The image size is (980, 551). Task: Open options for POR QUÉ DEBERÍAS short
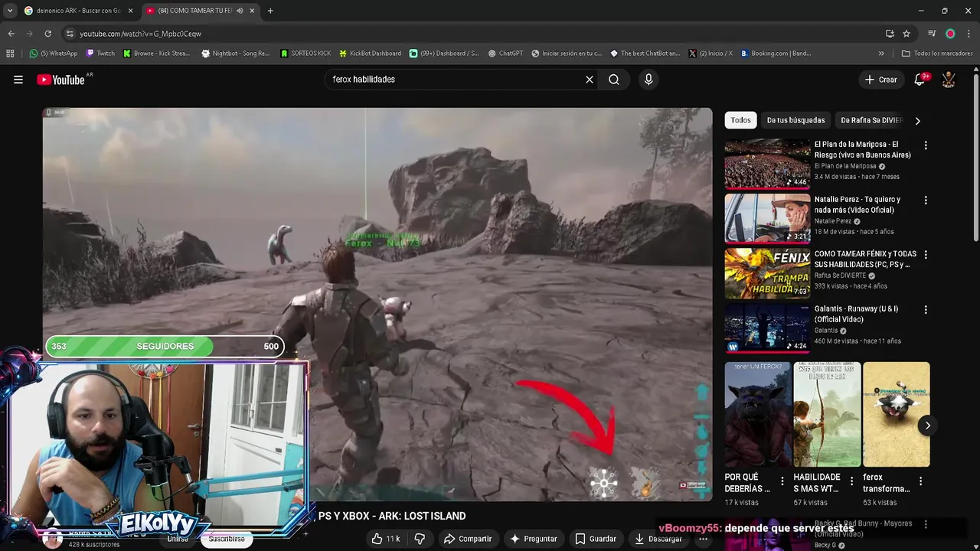pos(782,481)
